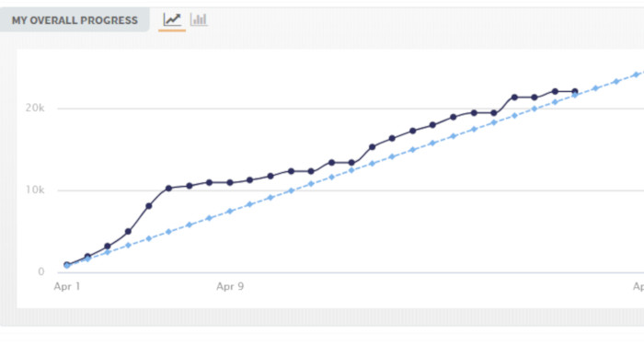This screenshot has height=345, width=644.
Task: Select the MY OVERALL PROGRESS tab
Action: pyautogui.click(x=75, y=20)
